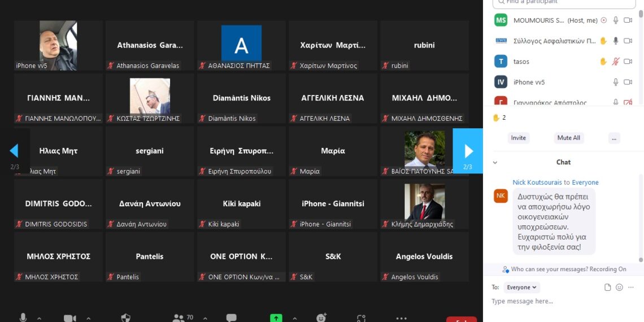Toggle tasos's muted microphone in participant list
Screen dimensions: 644x322
[616, 62]
